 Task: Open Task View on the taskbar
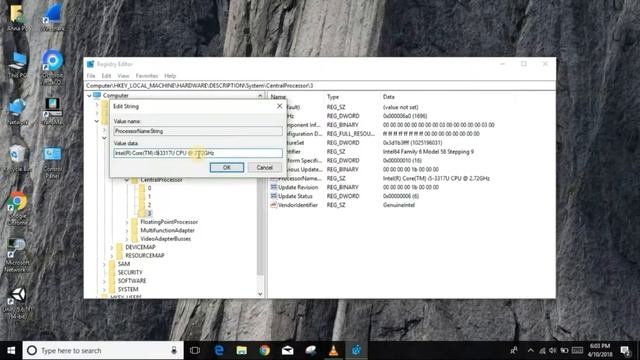coord(195,351)
